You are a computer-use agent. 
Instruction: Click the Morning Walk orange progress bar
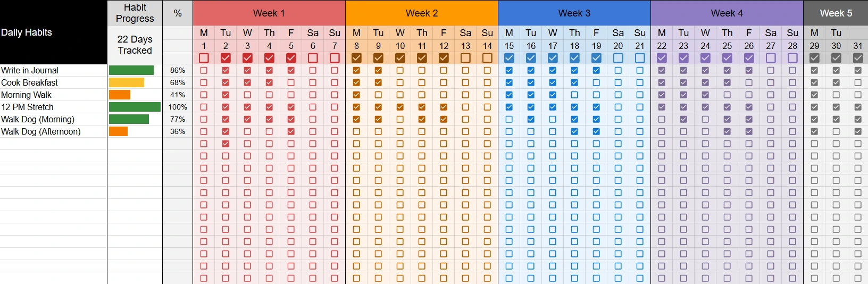click(x=120, y=95)
